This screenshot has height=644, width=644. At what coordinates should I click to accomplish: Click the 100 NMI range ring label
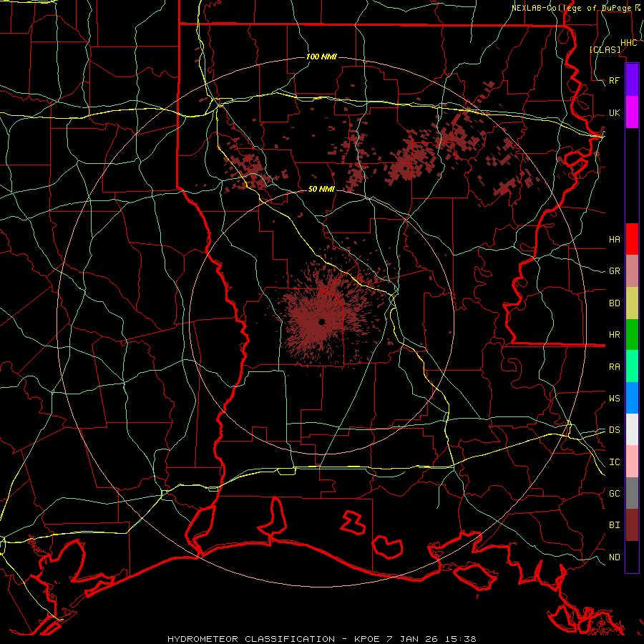[321, 57]
